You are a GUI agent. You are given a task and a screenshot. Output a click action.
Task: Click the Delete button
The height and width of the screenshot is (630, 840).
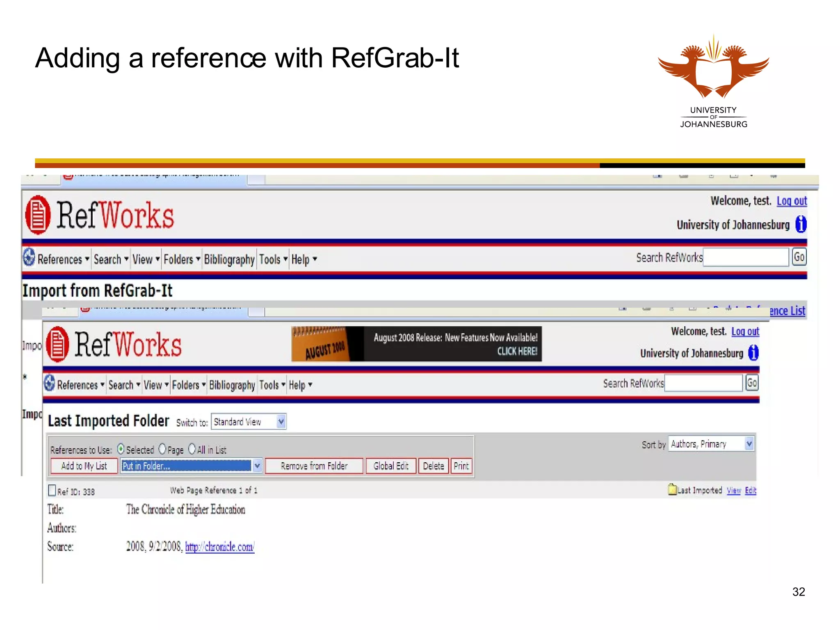tap(434, 466)
